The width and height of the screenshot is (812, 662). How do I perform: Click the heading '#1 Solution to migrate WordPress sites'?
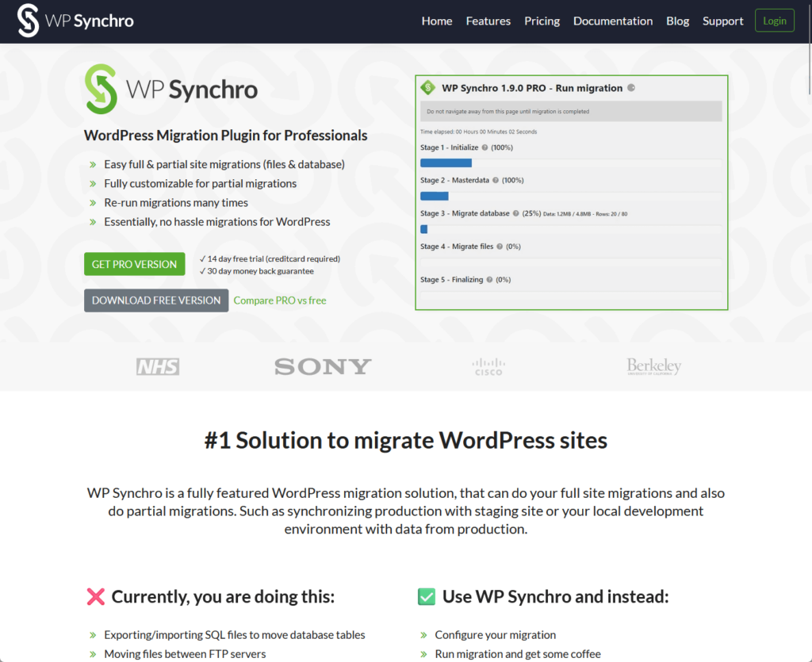[x=406, y=441]
